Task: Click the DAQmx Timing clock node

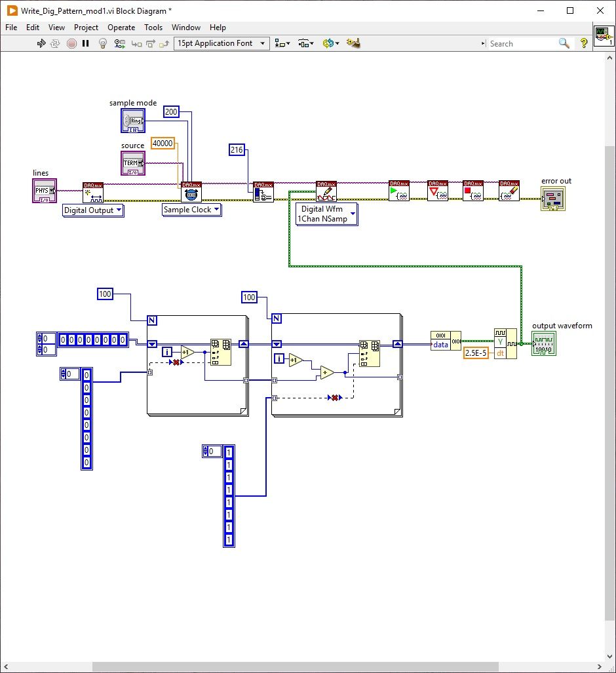Action: [x=191, y=191]
